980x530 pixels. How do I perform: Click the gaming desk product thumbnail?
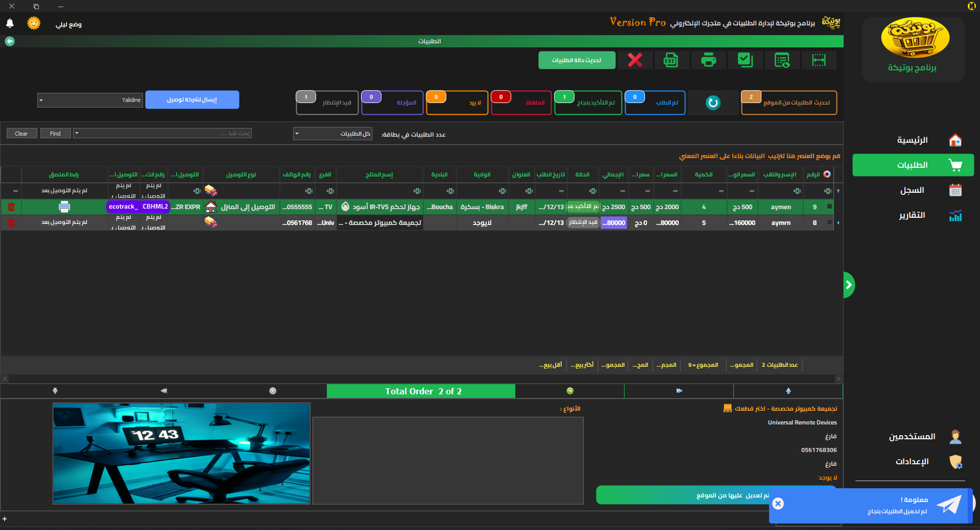[181, 453]
